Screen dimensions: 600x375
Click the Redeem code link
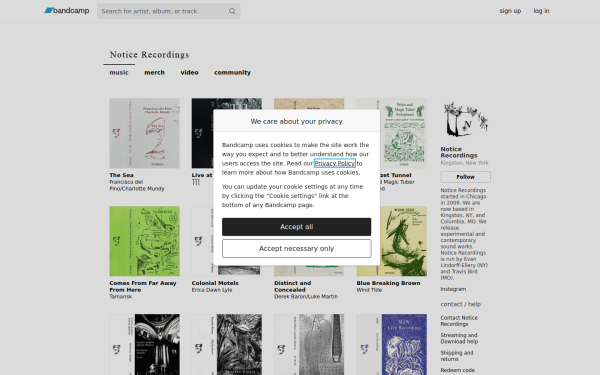click(x=458, y=370)
